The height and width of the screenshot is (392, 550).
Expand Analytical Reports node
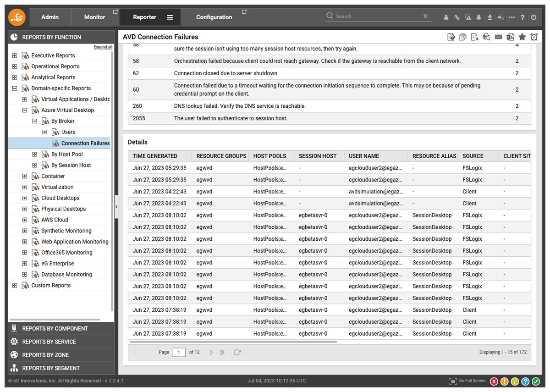[x=15, y=77]
